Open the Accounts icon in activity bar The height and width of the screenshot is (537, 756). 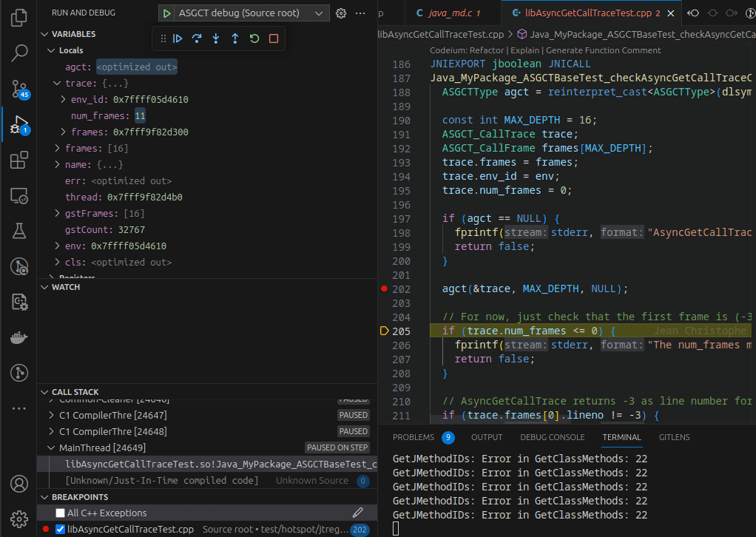coord(18,484)
